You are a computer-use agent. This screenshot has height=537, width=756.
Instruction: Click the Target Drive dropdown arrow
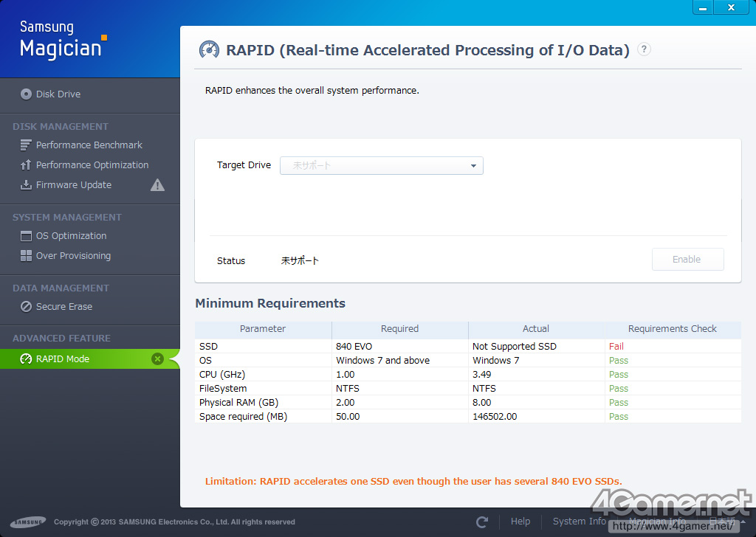473,166
